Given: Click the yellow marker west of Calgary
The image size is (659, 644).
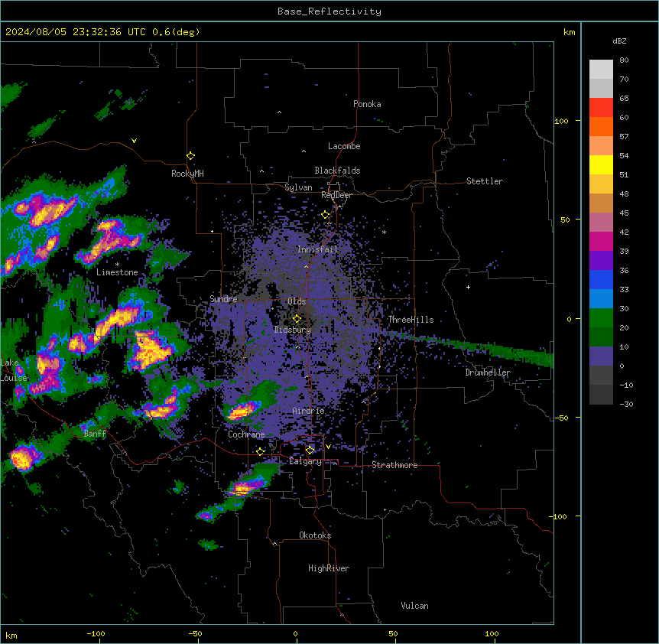Looking at the screenshot, I should click(x=260, y=451).
